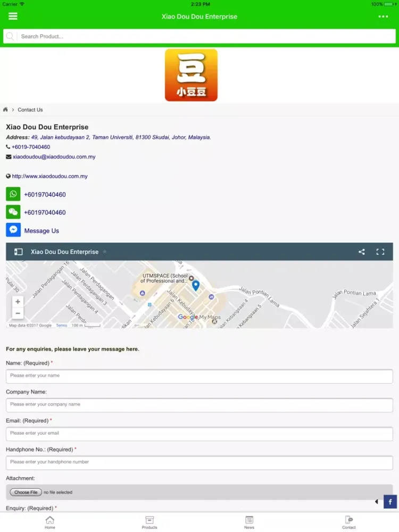Click the Email input field
Screen dimensions: 399x532
(x=199, y=434)
